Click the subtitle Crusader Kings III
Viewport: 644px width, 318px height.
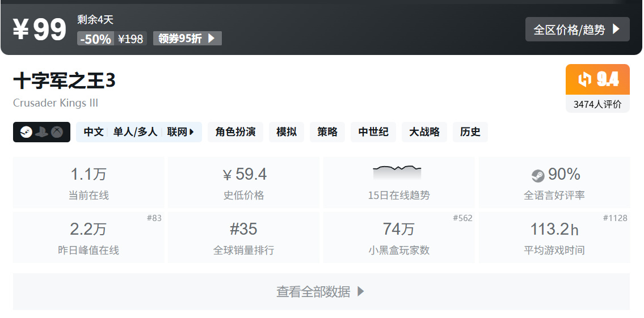[x=56, y=103]
